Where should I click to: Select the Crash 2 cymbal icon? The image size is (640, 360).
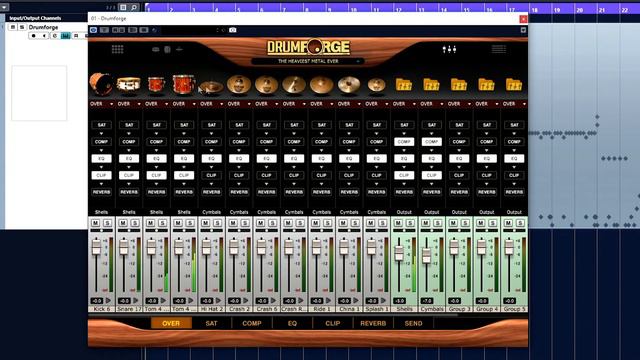coord(239,85)
